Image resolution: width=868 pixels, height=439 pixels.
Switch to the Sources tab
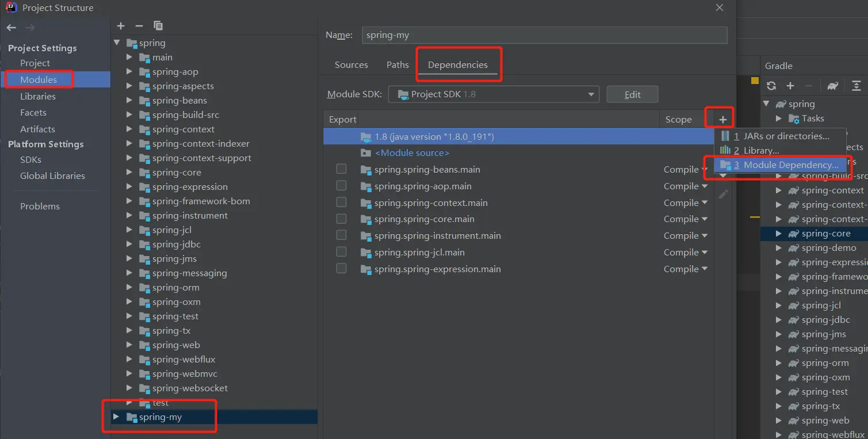click(351, 65)
